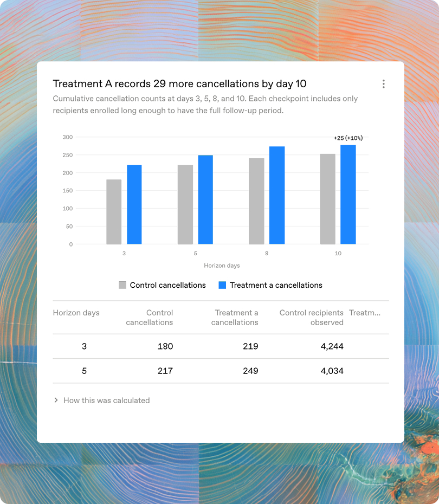Select the 'Control recipients observed' column header
The image size is (439, 504).
[312, 318]
